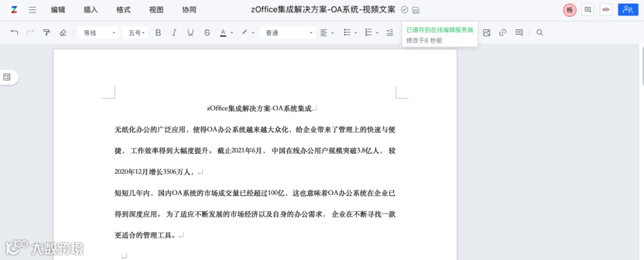Click the blue collaborators share button
The height and width of the screenshot is (260, 644).
pos(628,10)
